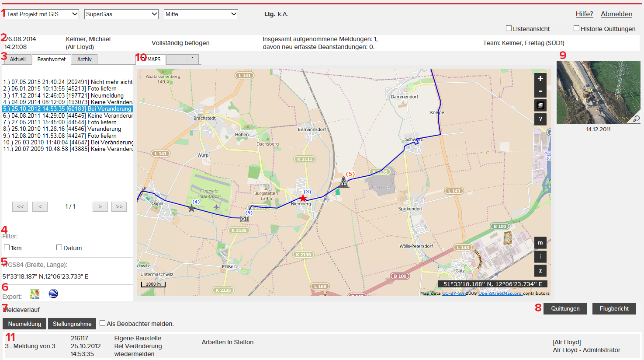
Task: Open the aerial photo thumbnail dated 14.12.2011
Action: click(x=599, y=92)
